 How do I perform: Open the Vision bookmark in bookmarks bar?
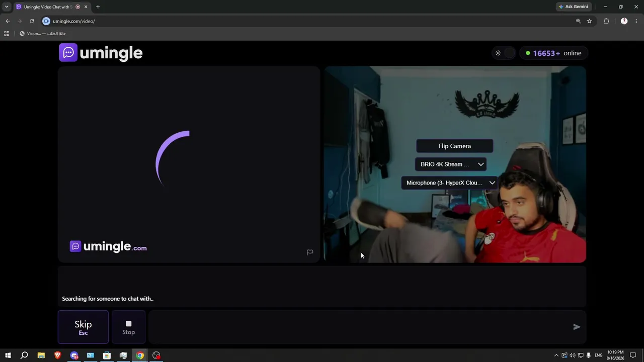click(43, 34)
